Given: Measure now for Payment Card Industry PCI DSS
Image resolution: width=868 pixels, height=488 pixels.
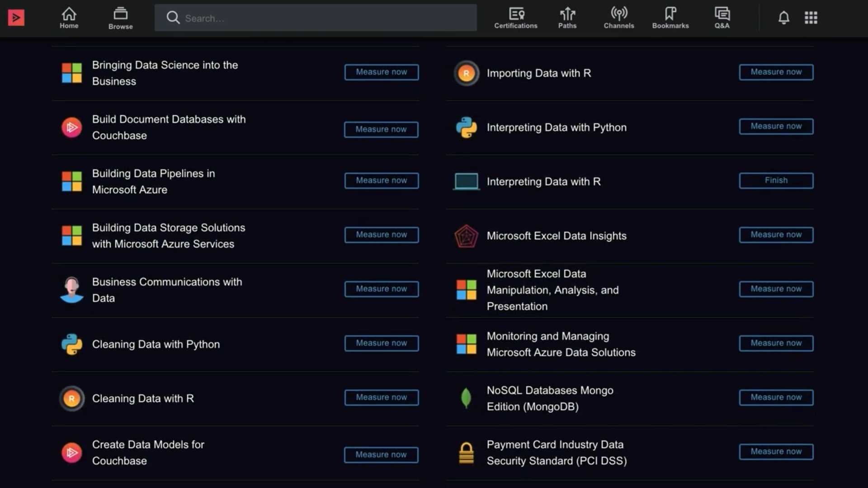Looking at the screenshot, I should click(x=776, y=452).
